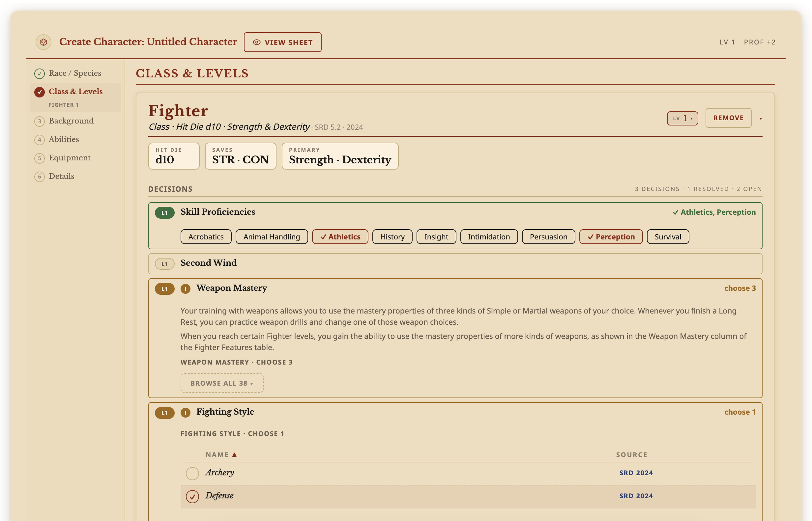Click the collapse arrow right of REMOVE
Image resolution: width=812 pixels, height=521 pixels.
tap(761, 119)
